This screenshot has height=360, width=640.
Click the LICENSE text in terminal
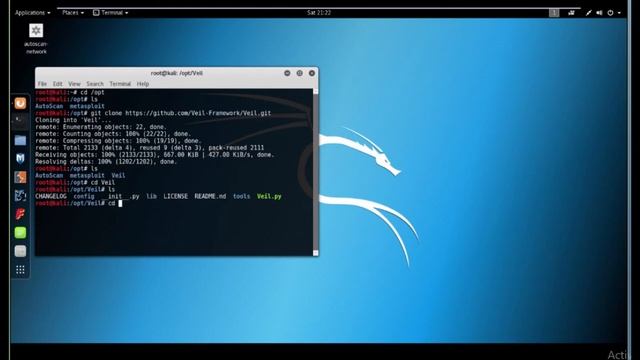176,196
